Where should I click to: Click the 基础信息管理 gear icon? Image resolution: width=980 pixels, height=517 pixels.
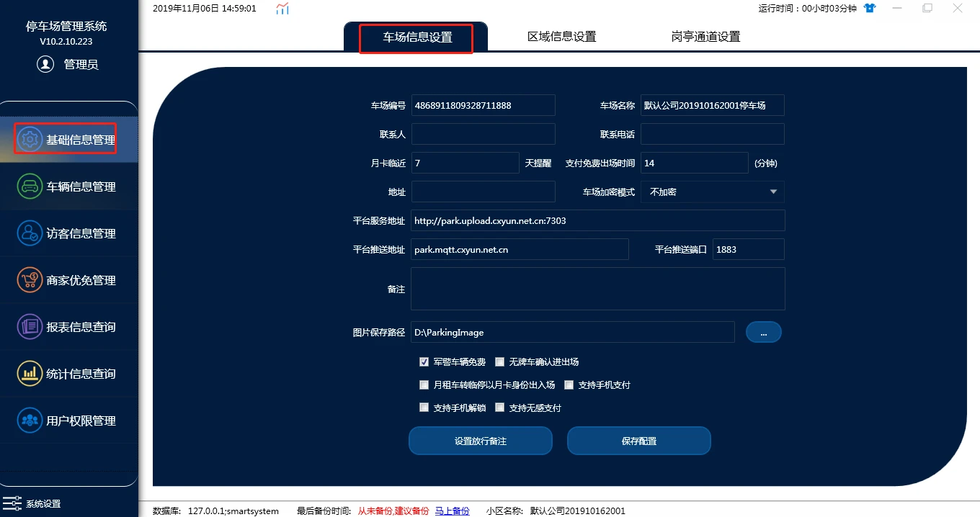pos(30,140)
